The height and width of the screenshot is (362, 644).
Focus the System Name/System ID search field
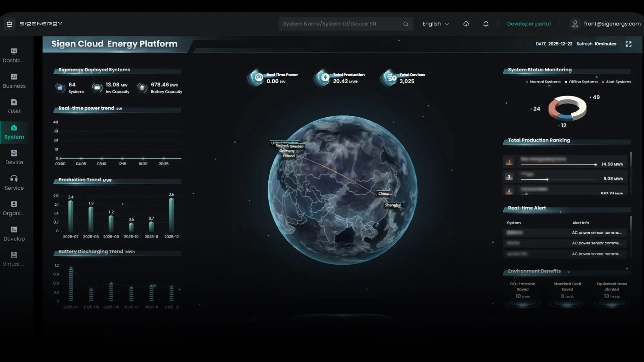click(x=346, y=24)
